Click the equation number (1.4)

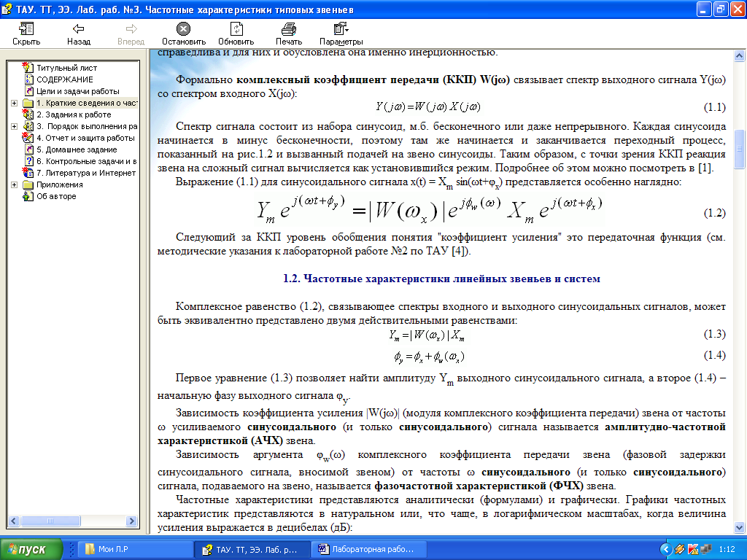point(715,355)
